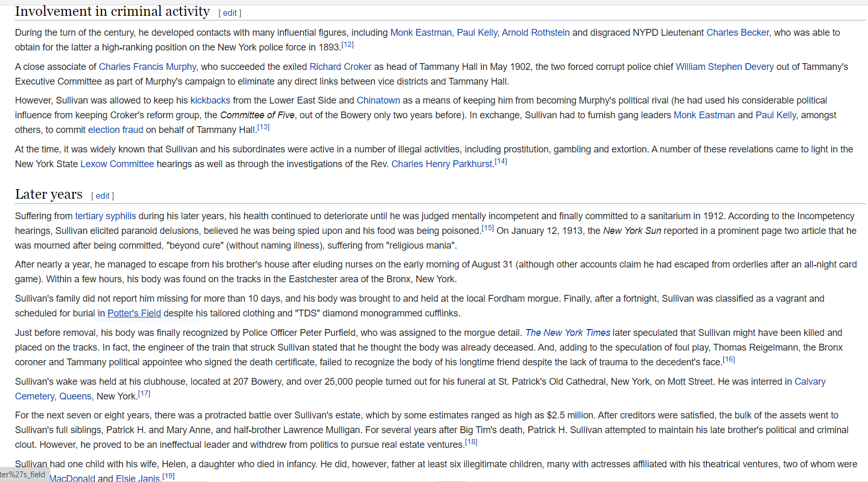Click citation reference [16]
This screenshot has width=868, height=482.
pos(729,360)
